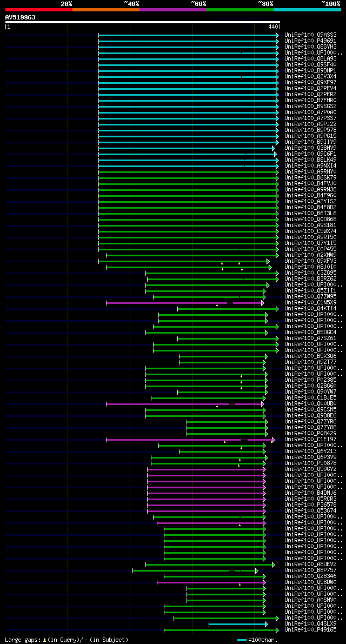Open hit UniRef100_Q8LA93

point(310,59)
